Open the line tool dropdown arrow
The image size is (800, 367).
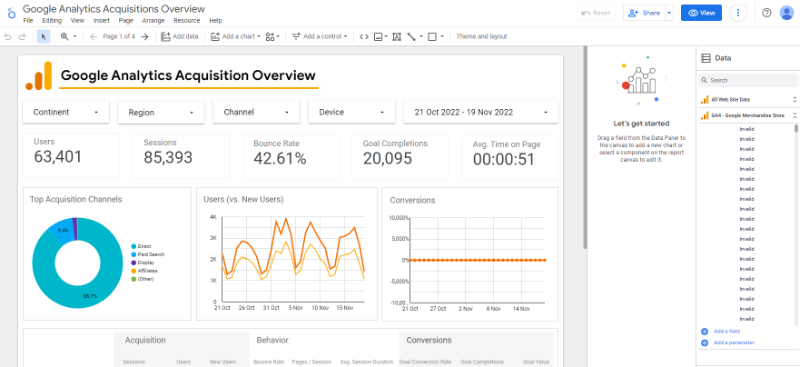[x=421, y=37]
